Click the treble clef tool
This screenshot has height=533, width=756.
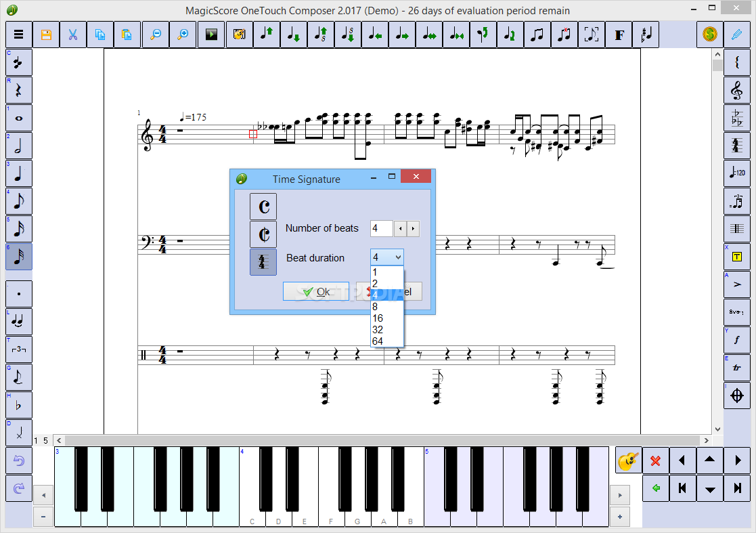(737, 90)
